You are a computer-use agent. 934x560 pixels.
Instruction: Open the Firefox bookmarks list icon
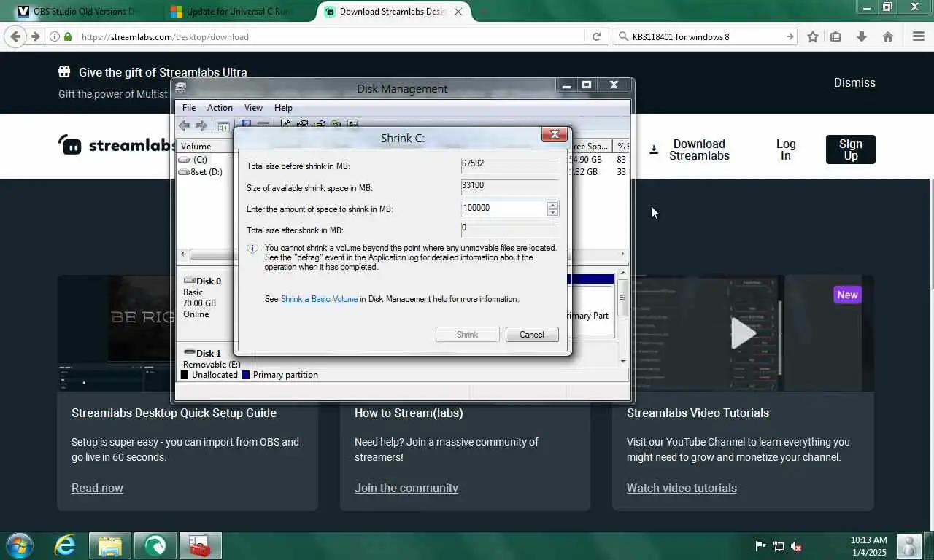click(x=836, y=36)
